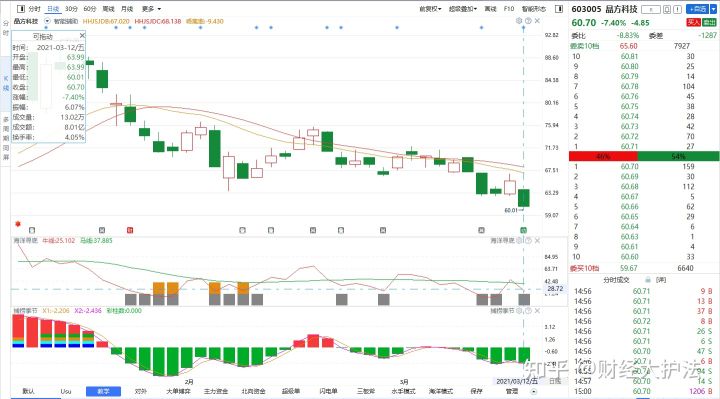Open 捕捞季节 indicator help icon

[x=528, y=311]
